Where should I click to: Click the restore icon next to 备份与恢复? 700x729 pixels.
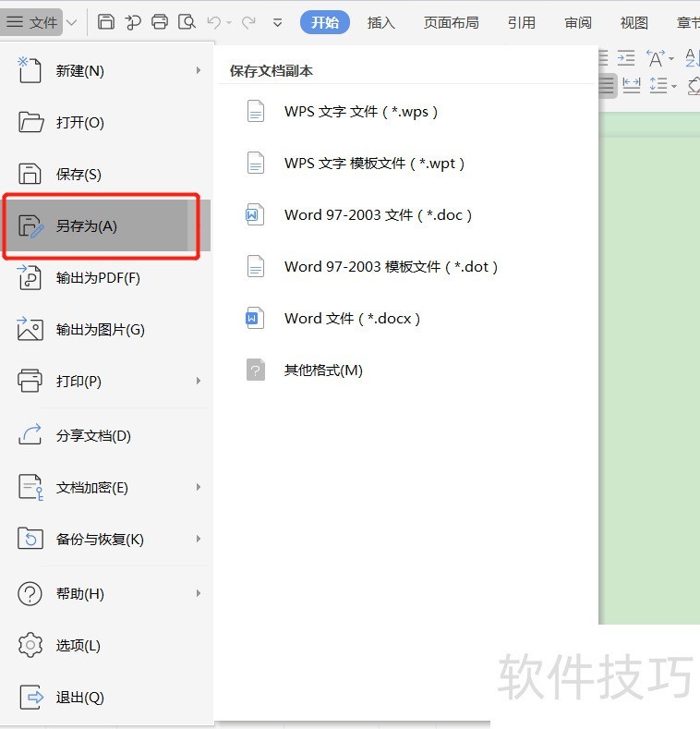(x=30, y=539)
